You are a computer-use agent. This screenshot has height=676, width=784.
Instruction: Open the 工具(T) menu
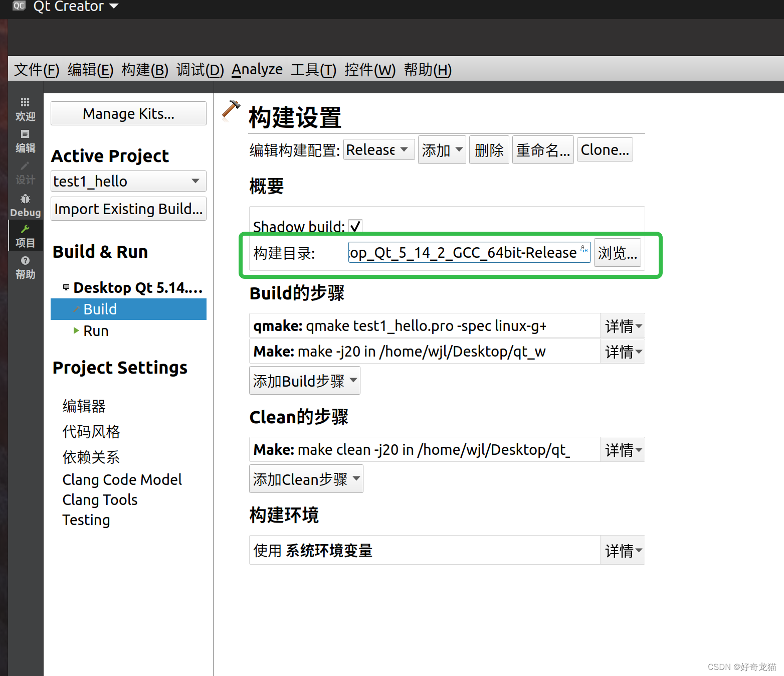pos(314,70)
